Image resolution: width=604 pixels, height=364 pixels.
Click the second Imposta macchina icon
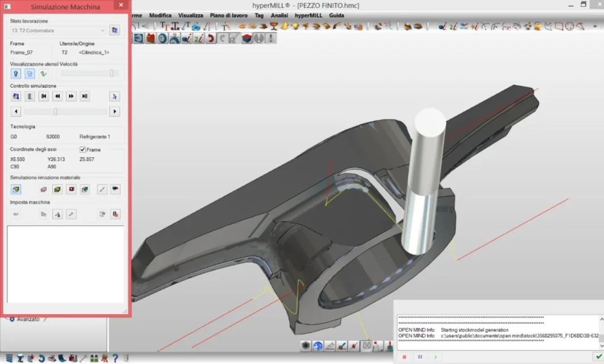pos(43,214)
